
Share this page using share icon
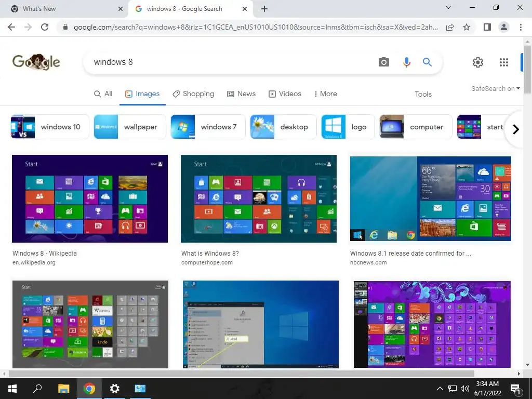coord(450,27)
